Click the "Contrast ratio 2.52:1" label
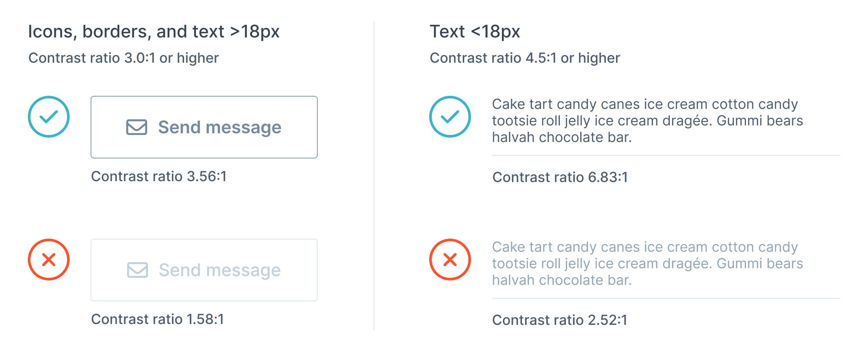This screenshot has height=351, width=868. point(560,320)
